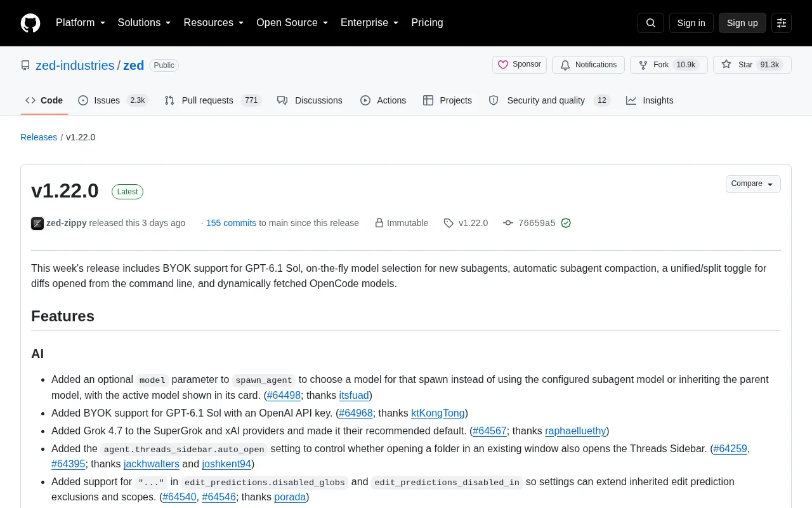Open the zed-zippy author link

pos(67,223)
